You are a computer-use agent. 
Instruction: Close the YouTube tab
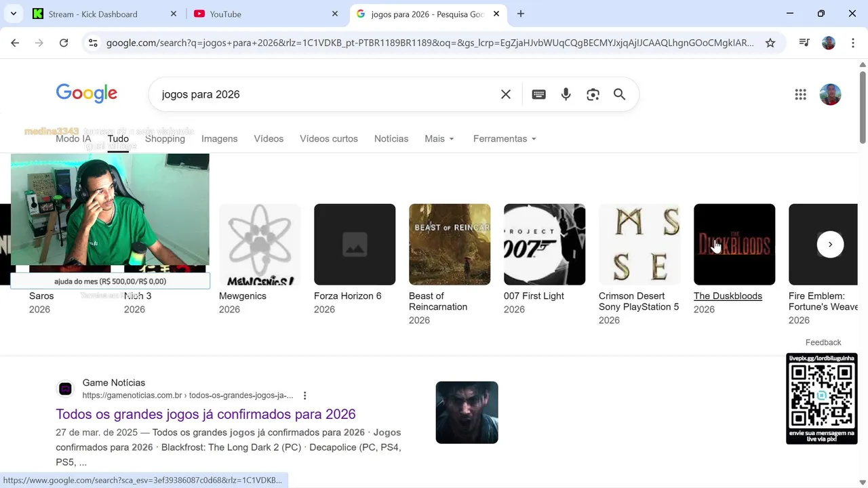pyautogui.click(x=335, y=14)
